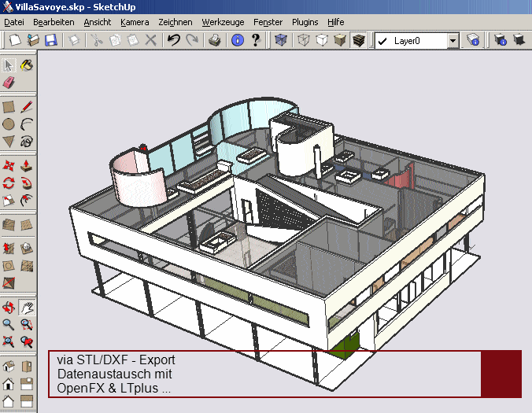Select the Orbit tool

click(x=9, y=308)
